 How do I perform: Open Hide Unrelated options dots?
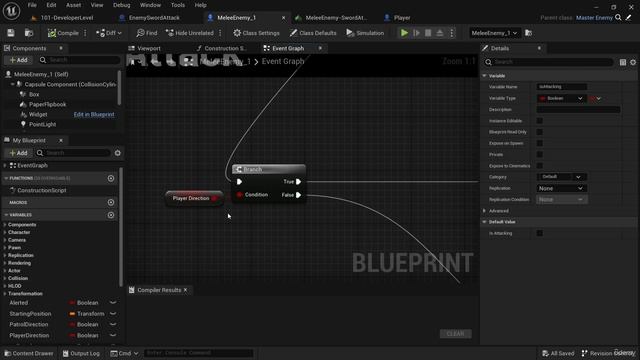coord(220,33)
